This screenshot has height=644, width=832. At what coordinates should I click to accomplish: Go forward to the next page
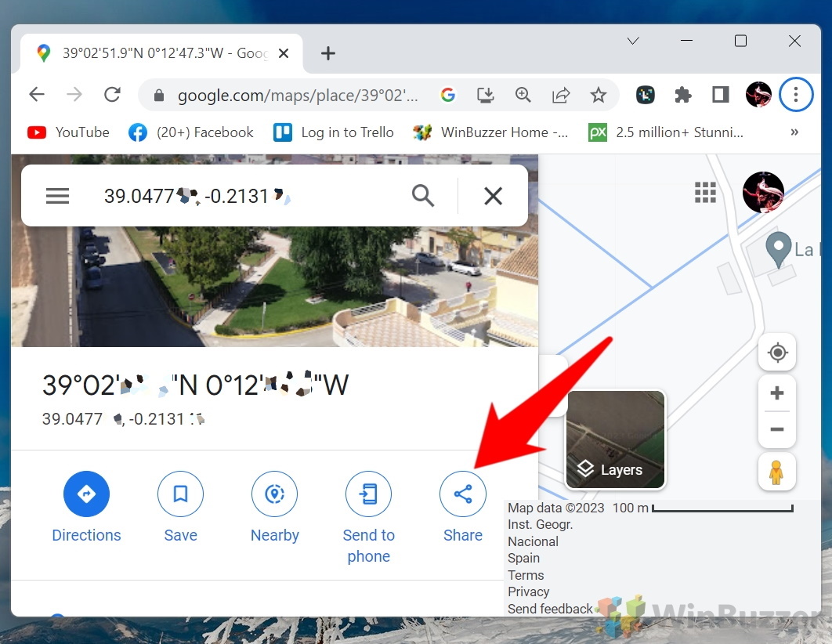(74, 95)
